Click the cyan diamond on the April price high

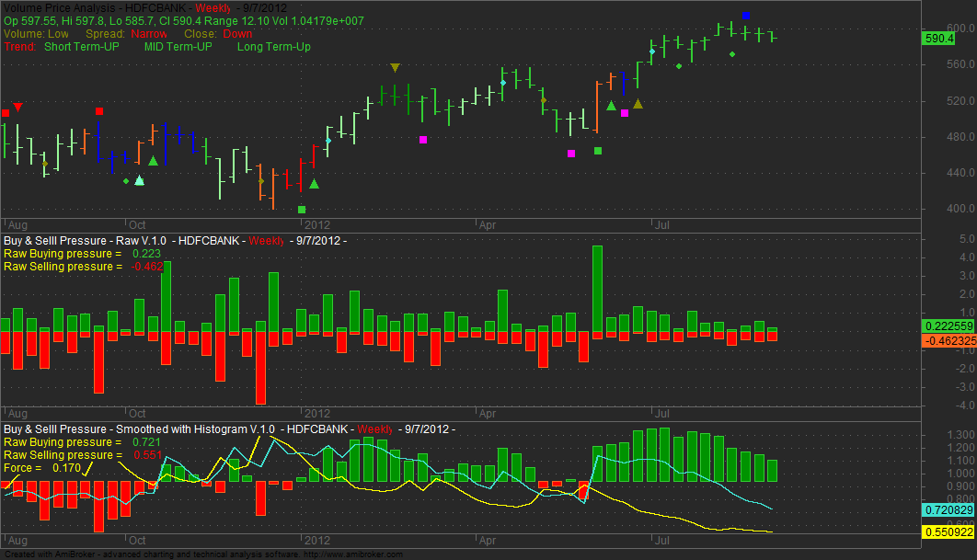[x=503, y=83]
